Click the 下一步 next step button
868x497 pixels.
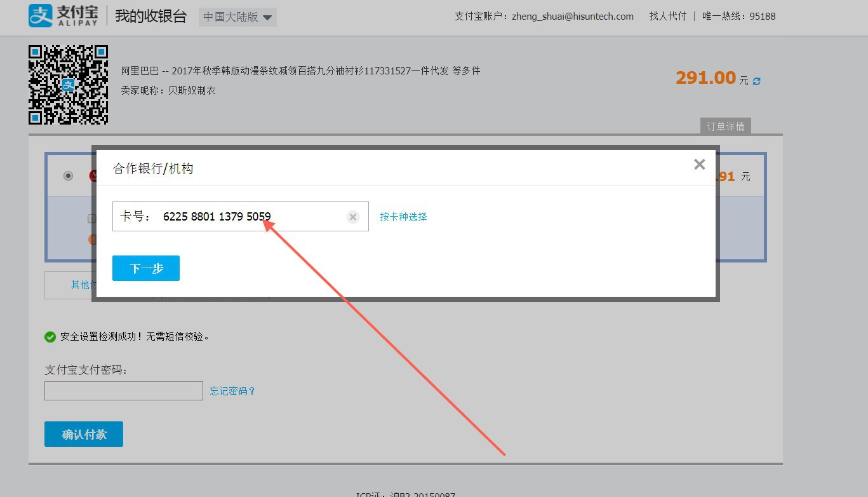146,268
